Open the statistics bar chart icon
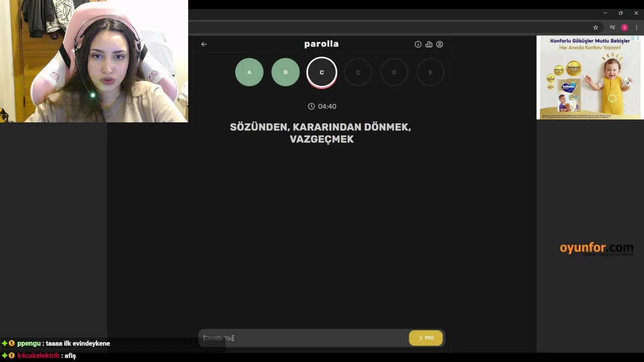644x362 pixels. [x=429, y=44]
